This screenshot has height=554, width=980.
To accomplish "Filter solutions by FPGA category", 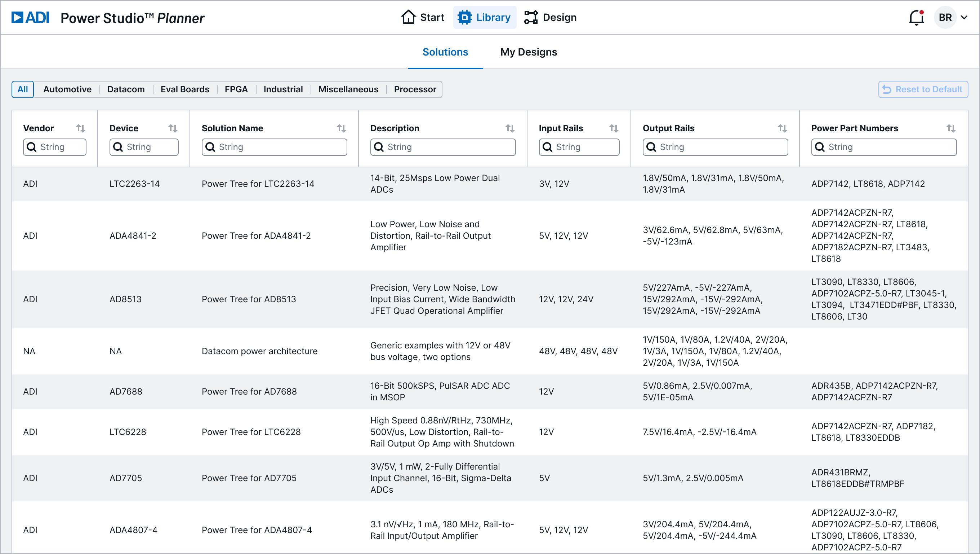I will (236, 89).
